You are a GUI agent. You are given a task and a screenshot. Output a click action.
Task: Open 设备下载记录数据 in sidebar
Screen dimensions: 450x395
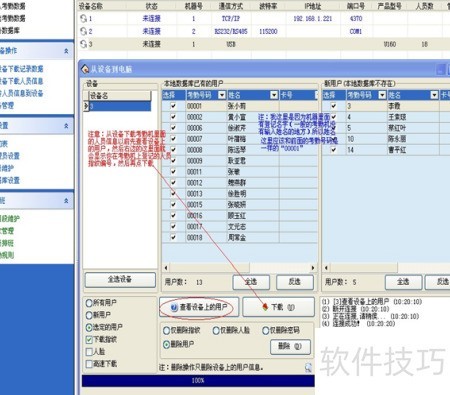pos(21,69)
